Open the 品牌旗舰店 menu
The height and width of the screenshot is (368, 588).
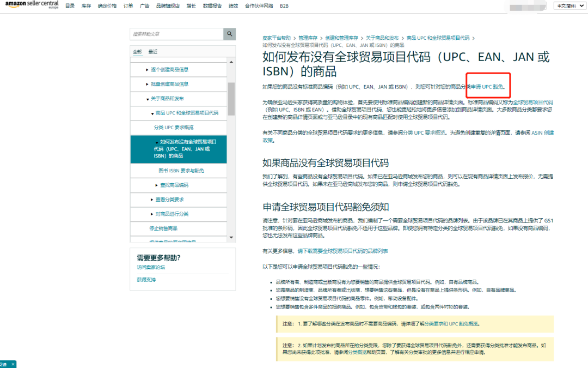coord(168,6)
